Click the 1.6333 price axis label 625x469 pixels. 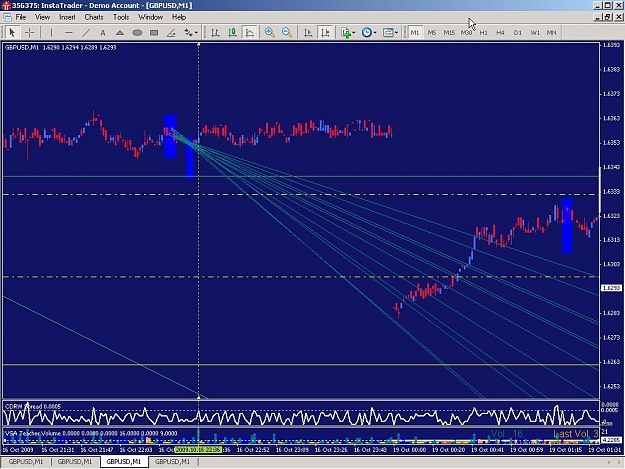click(x=611, y=192)
